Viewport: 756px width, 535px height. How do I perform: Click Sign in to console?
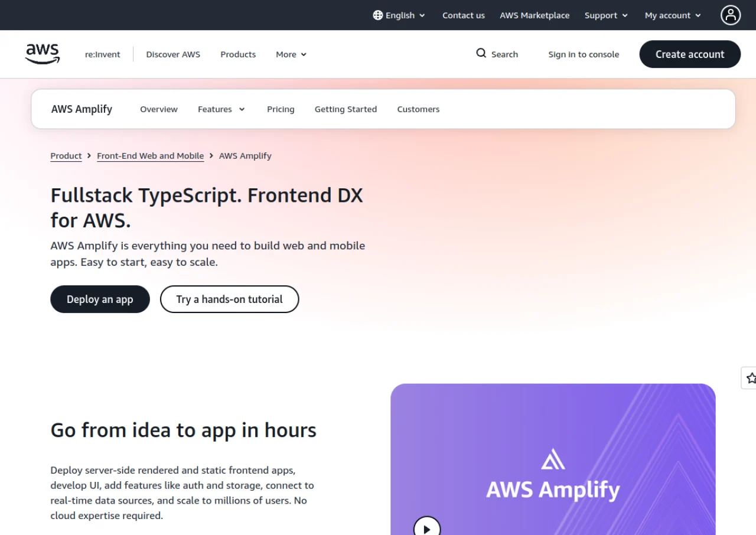[x=584, y=54]
